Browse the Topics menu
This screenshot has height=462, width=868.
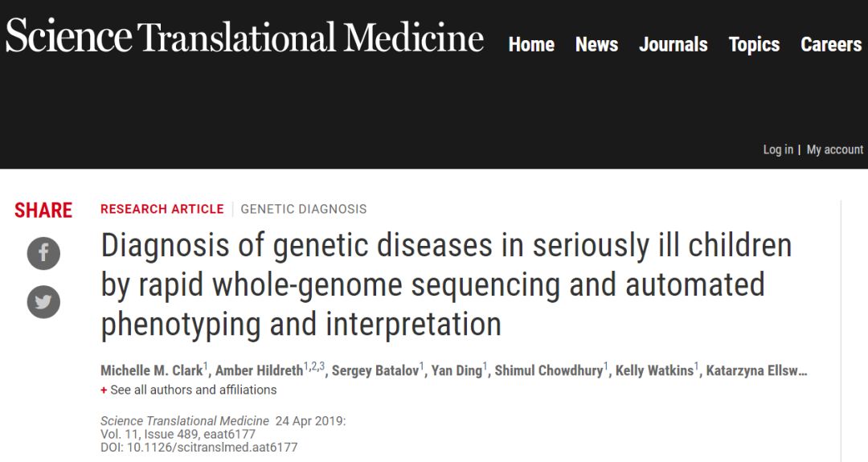coord(754,45)
